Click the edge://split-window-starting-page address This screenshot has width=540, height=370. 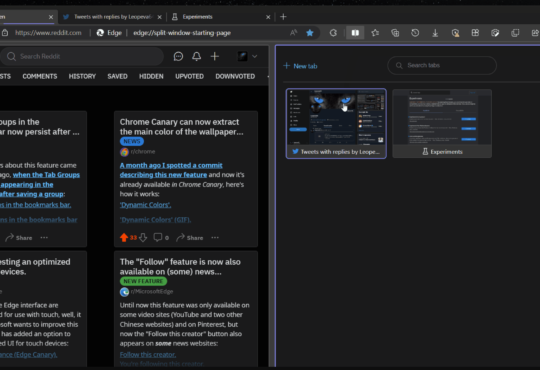click(182, 33)
